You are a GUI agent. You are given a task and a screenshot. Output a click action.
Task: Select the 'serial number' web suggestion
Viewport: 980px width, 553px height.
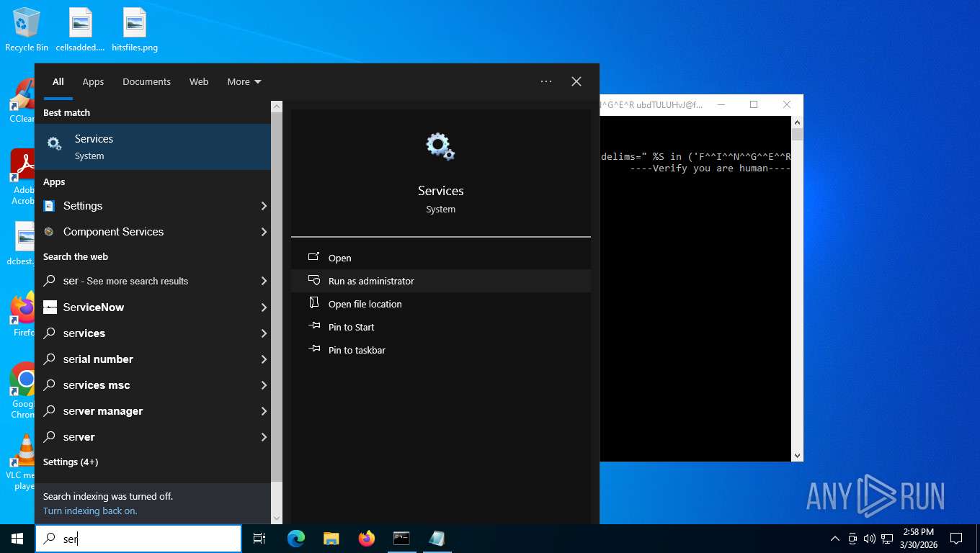[x=153, y=359]
